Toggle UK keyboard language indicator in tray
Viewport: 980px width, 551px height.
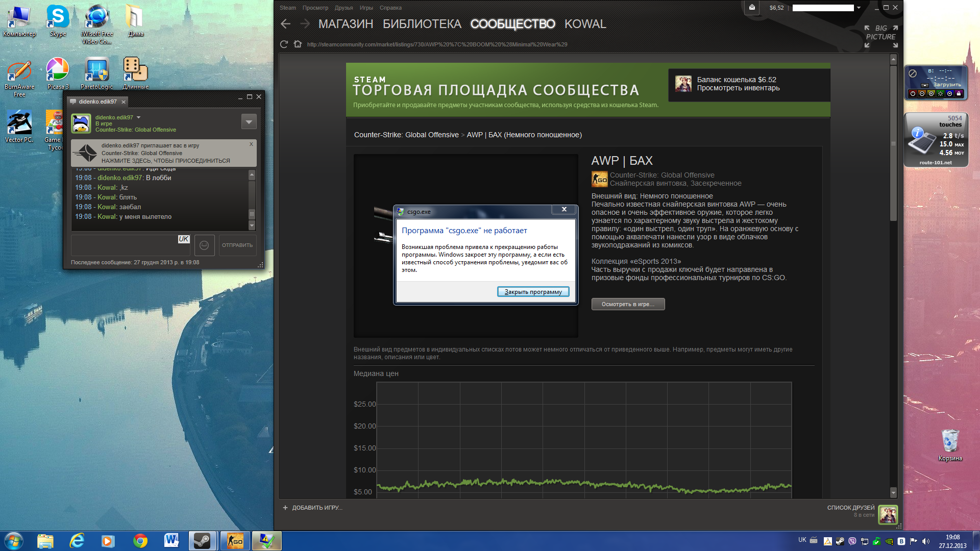802,540
